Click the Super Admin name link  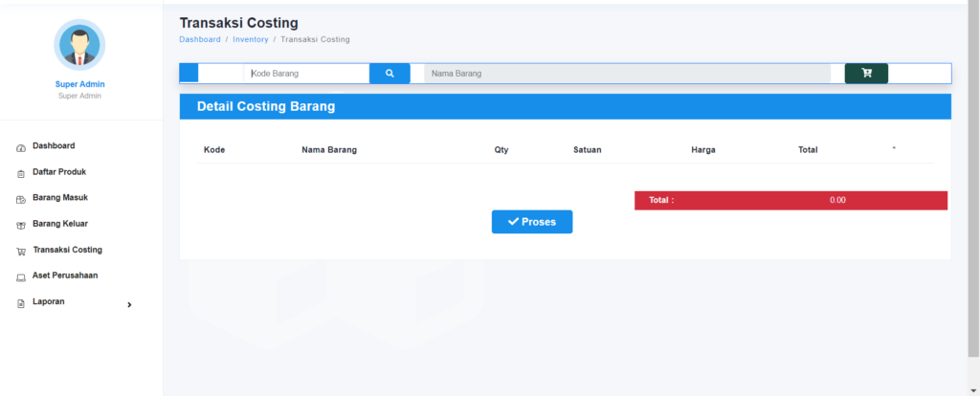[x=79, y=84]
